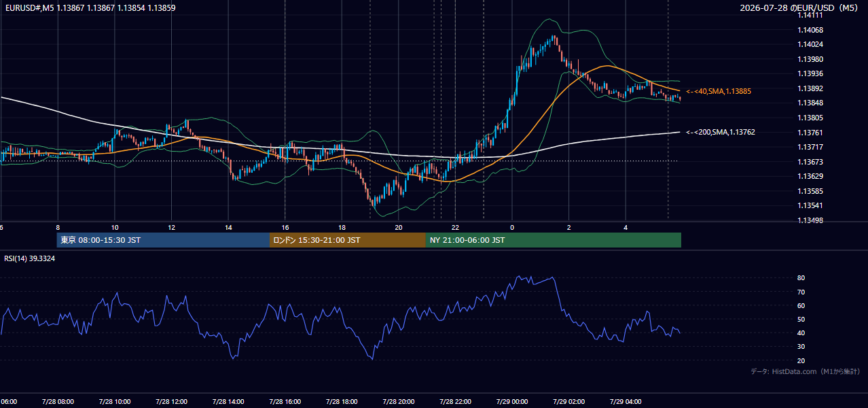Click hour tick 12 above the session bars
The image size is (868, 408).
pos(171,228)
